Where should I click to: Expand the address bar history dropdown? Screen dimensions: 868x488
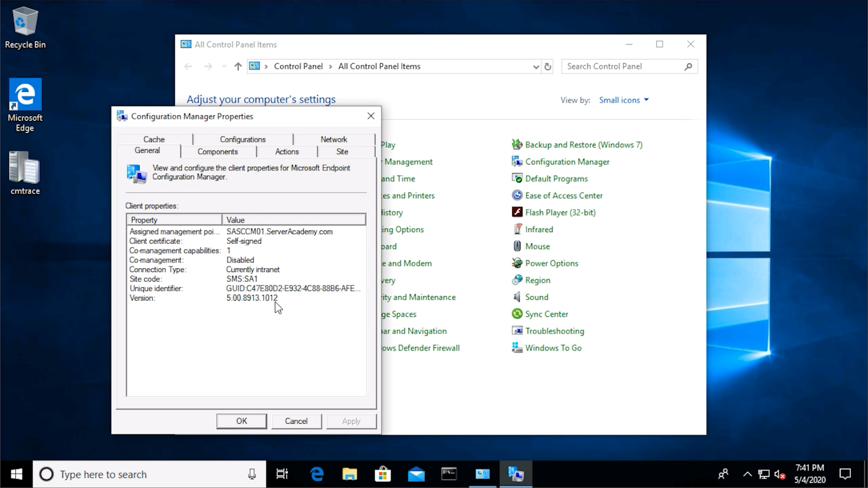tap(536, 66)
